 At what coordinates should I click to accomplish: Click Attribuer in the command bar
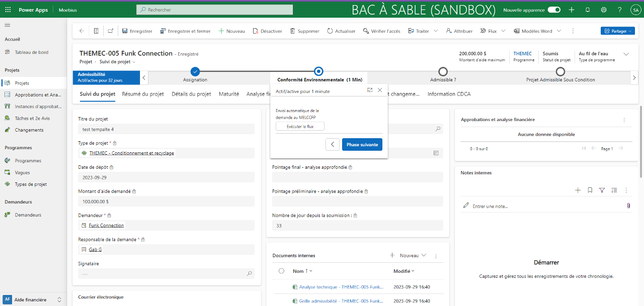tap(459, 31)
